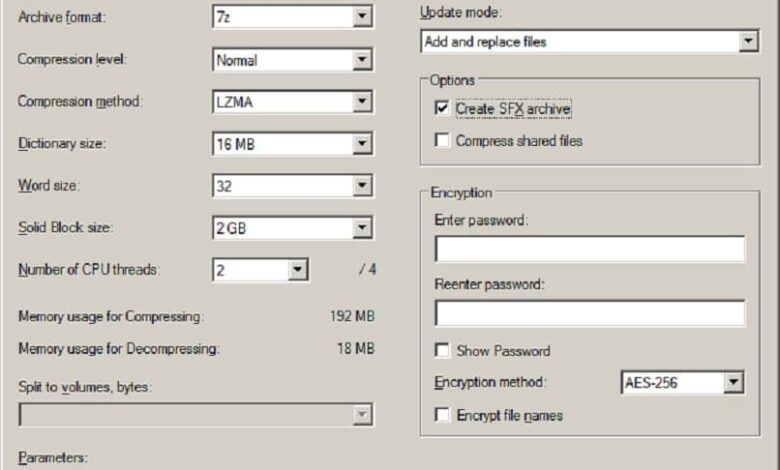Click the Enter password field
This screenshot has height=470, width=780.
coord(589,249)
